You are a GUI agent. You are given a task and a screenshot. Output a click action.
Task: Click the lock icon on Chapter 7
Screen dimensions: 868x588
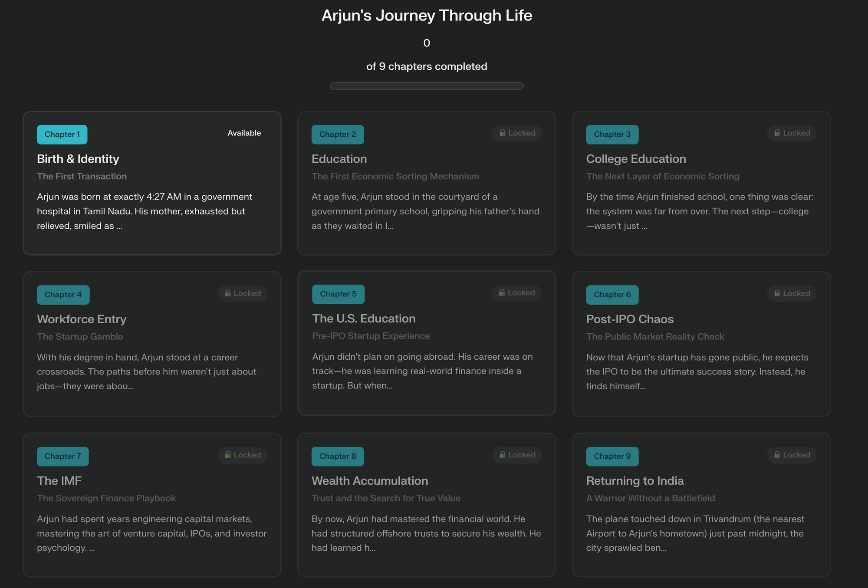[228, 455]
